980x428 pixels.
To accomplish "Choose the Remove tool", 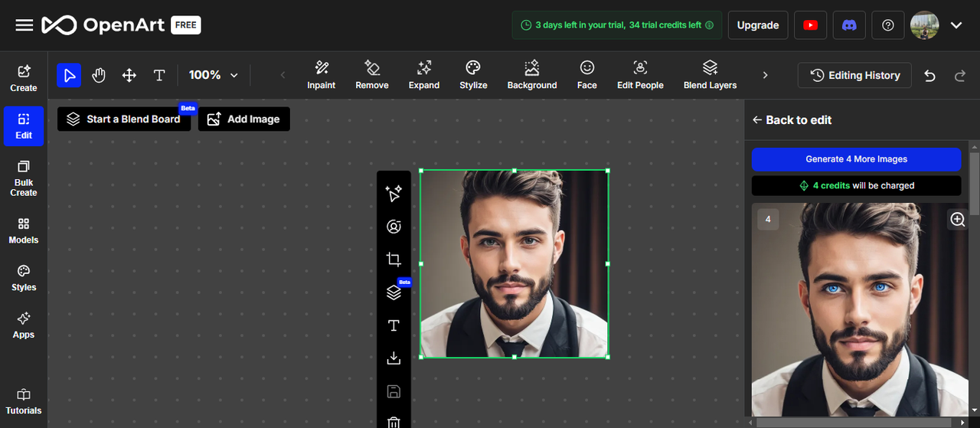I will click(372, 75).
